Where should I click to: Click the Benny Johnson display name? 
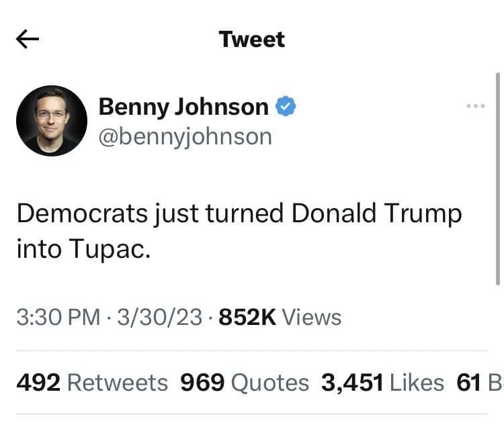183,106
